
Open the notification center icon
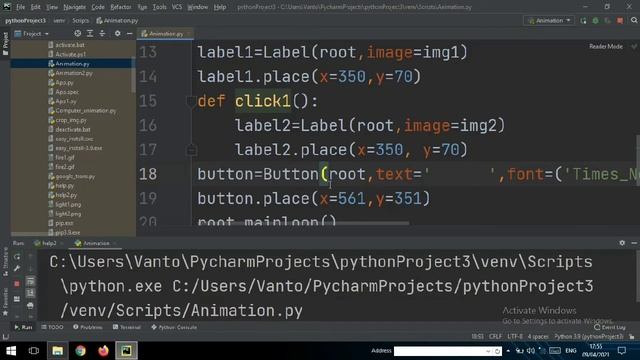(x=622, y=351)
